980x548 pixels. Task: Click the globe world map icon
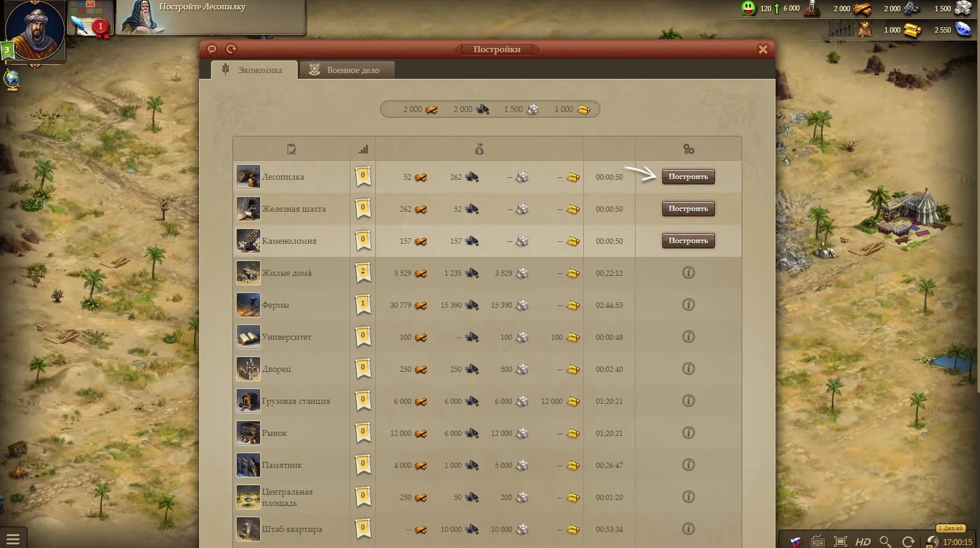11,79
